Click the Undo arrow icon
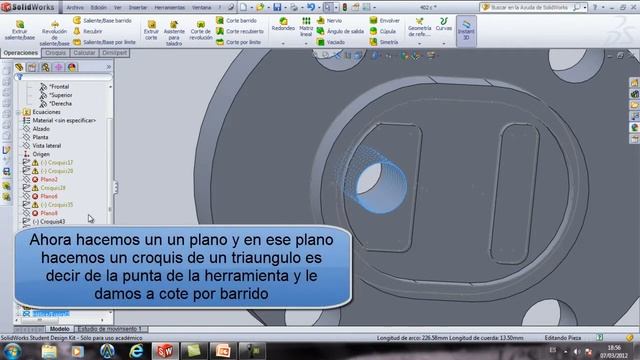The image size is (640, 360). (x=311, y=7)
